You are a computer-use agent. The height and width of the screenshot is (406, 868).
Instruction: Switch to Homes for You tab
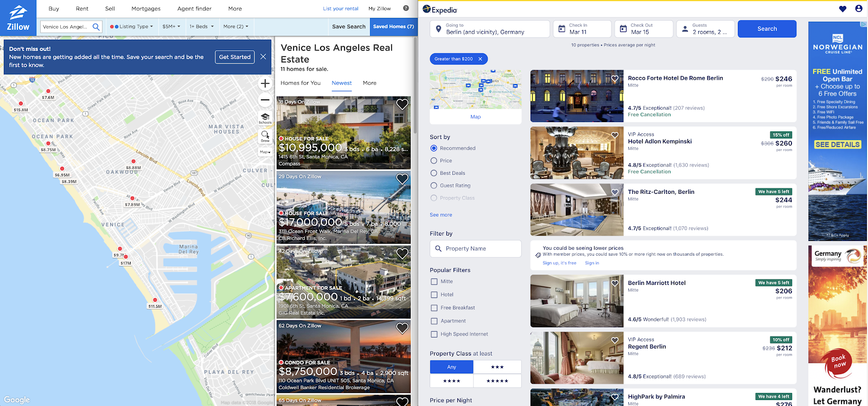[x=301, y=83]
